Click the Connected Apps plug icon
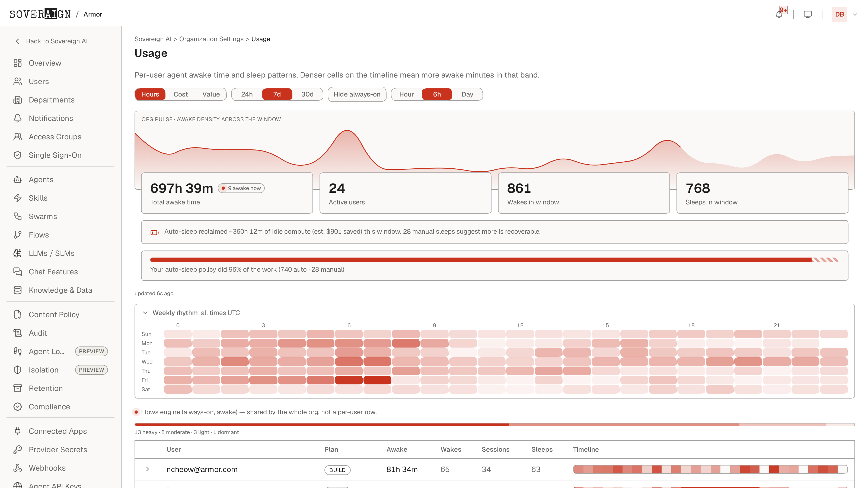The width and height of the screenshot is (868, 488). pos(18,431)
